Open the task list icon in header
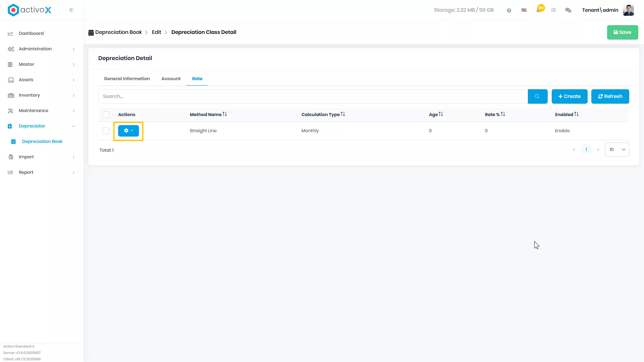 [x=554, y=10]
